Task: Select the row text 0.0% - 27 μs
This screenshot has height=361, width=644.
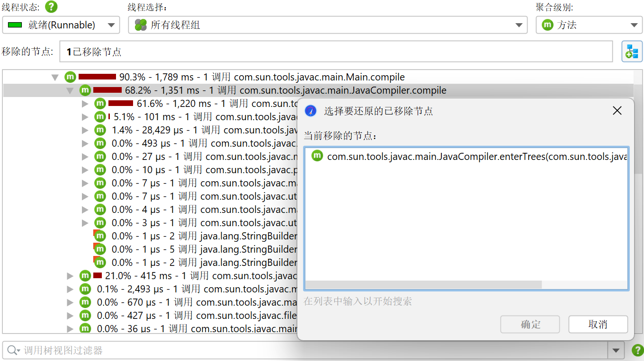Action: click(204, 157)
